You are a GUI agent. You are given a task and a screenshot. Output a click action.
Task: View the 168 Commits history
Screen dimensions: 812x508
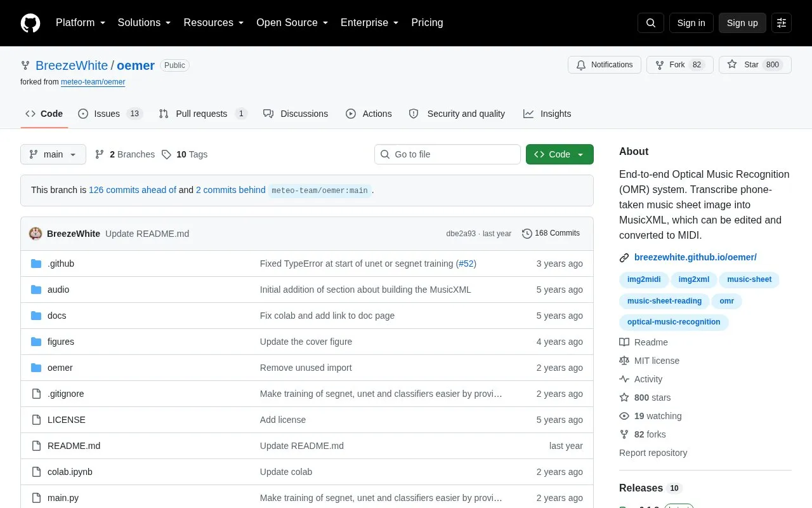[551, 234]
